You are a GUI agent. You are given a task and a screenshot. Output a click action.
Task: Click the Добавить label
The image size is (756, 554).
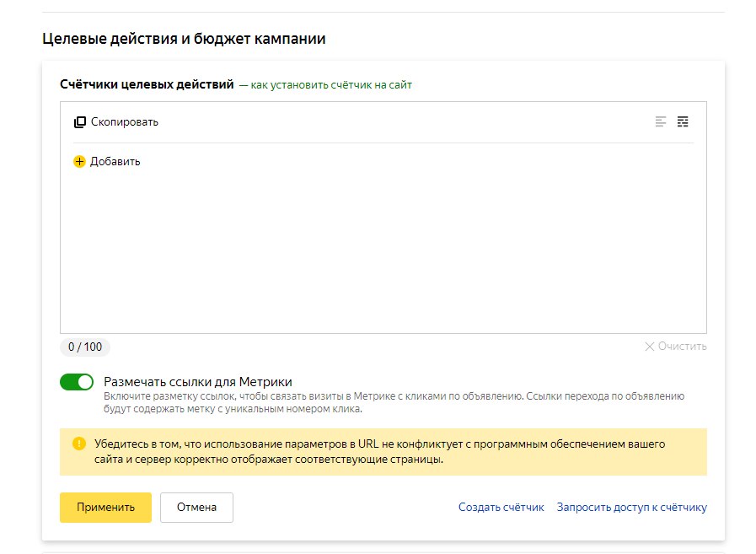(115, 162)
